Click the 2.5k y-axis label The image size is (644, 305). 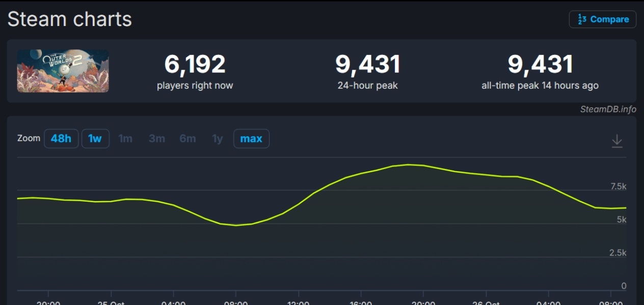(619, 253)
